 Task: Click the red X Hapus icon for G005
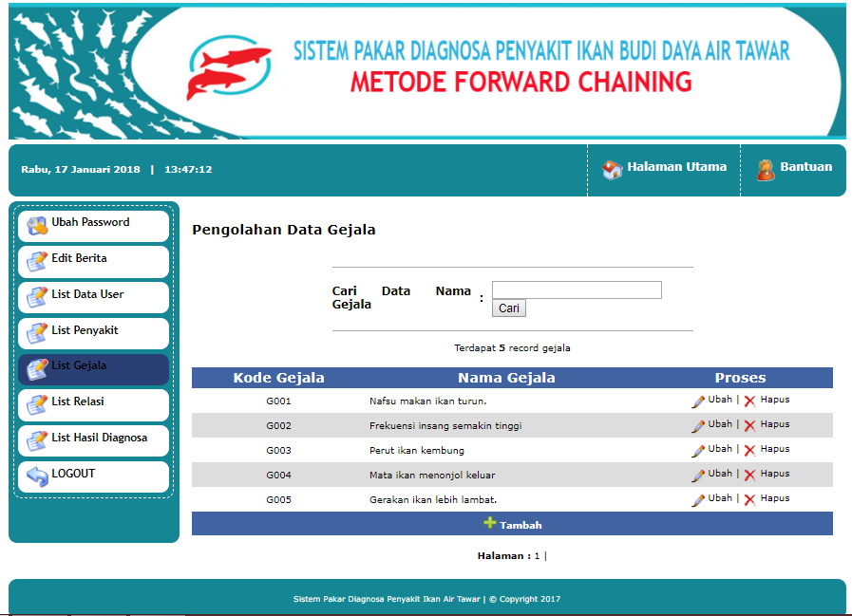tap(749, 498)
